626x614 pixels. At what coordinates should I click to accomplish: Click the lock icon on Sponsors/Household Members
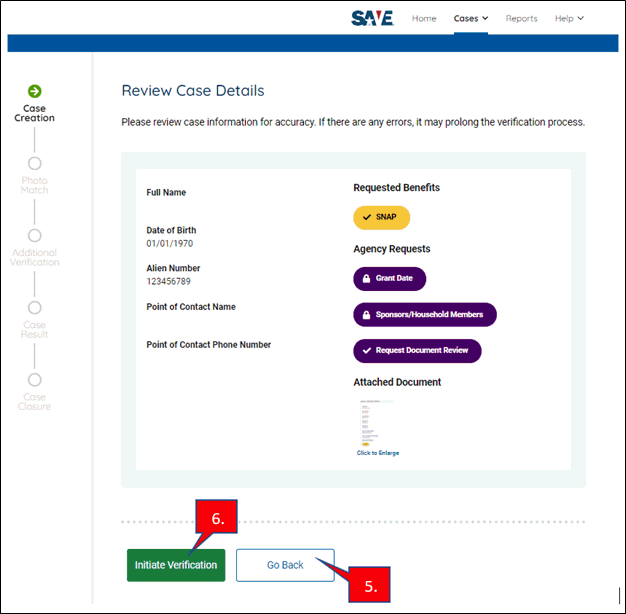pyautogui.click(x=366, y=315)
